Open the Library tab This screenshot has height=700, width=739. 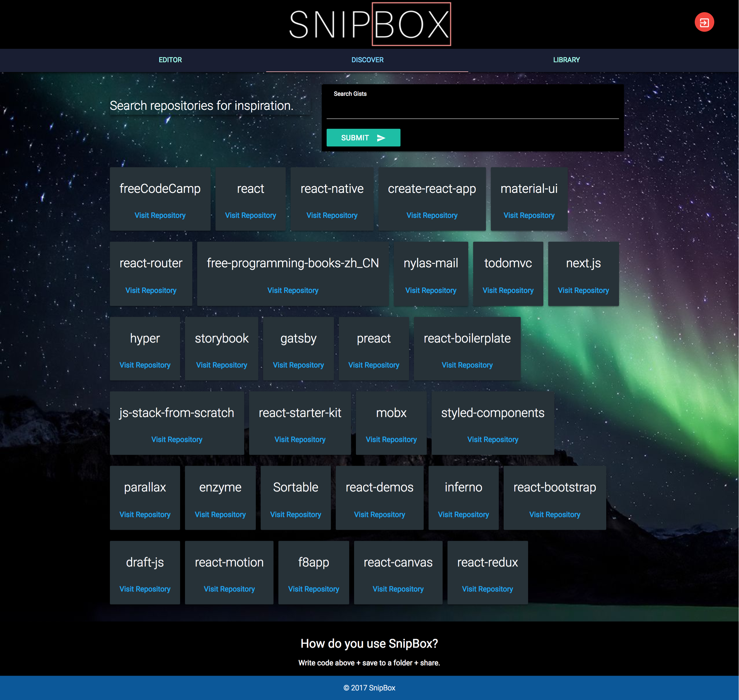[566, 60]
